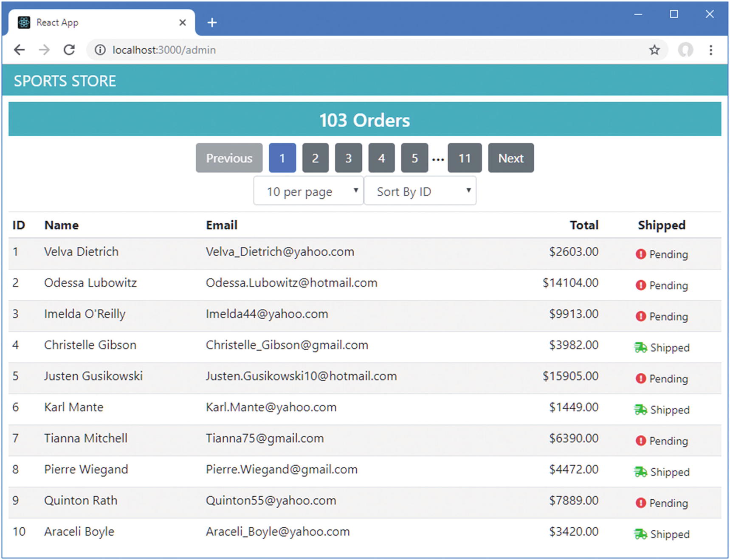Viewport: 730px width, 560px height.
Task: Jump to last page 11
Action: coord(465,158)
